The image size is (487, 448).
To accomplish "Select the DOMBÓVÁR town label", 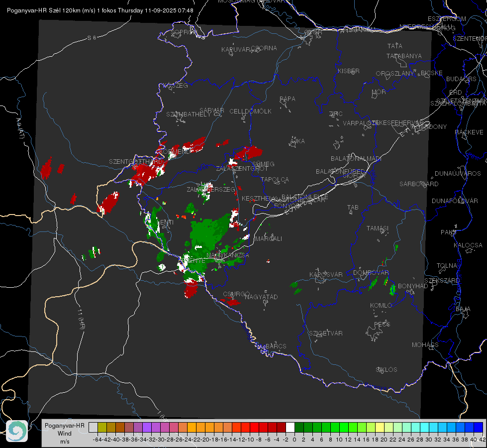I will [371, 273].
